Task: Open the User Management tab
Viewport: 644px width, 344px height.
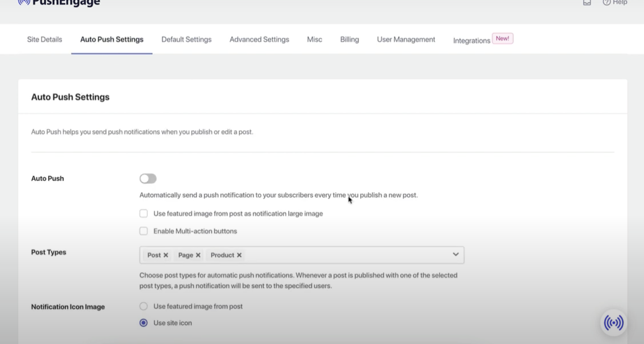Action: point(406,40)
